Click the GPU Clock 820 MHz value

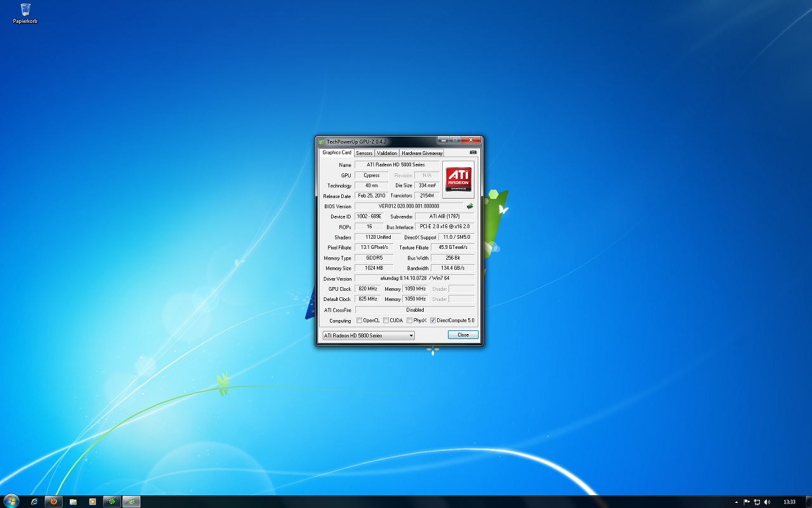pos(368,289)
